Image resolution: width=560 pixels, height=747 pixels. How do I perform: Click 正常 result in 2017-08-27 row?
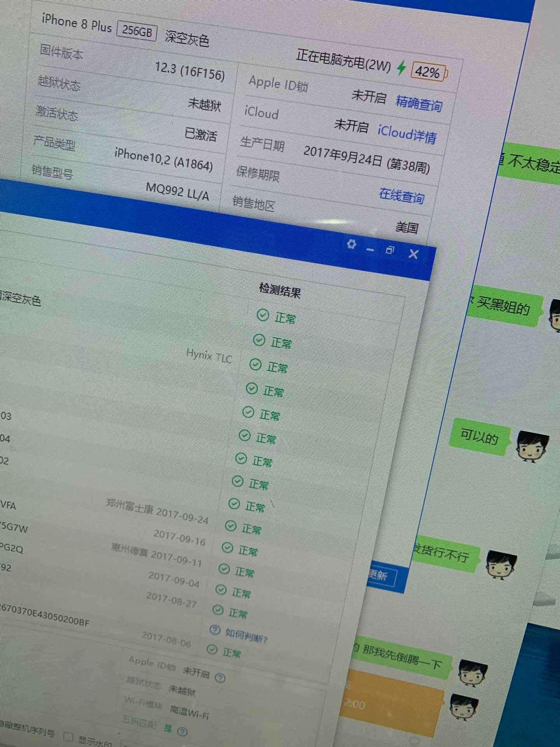tap(238, 614)
